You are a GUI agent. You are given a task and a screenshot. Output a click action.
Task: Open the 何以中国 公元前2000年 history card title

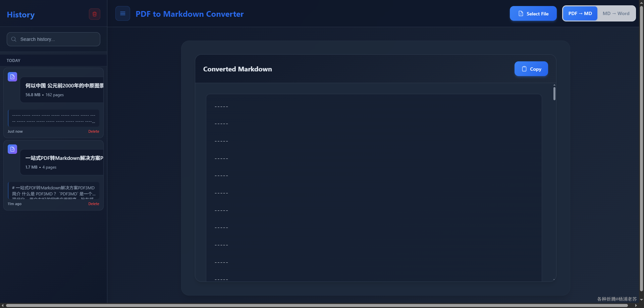click(64, 86)
